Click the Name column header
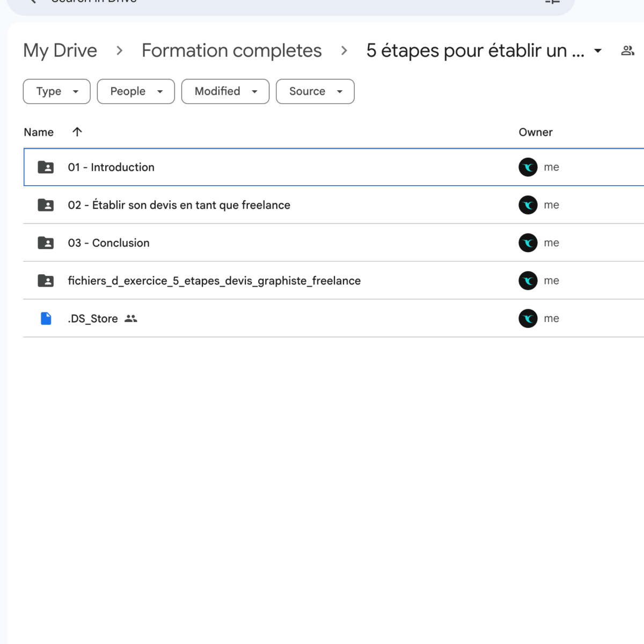644x644 pixels. pyautogui.click(x=39, y=133)
